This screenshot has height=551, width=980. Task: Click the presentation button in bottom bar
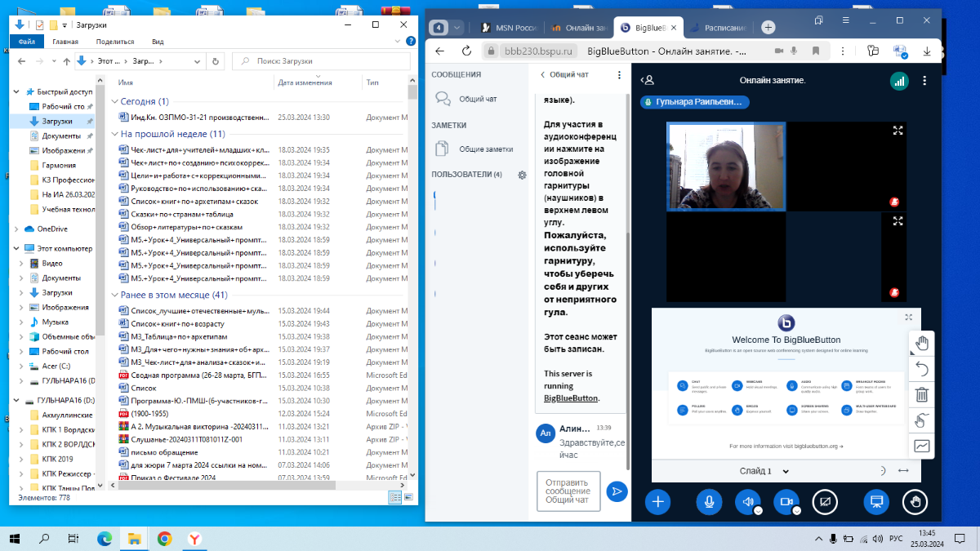click(x=877, y=502)
